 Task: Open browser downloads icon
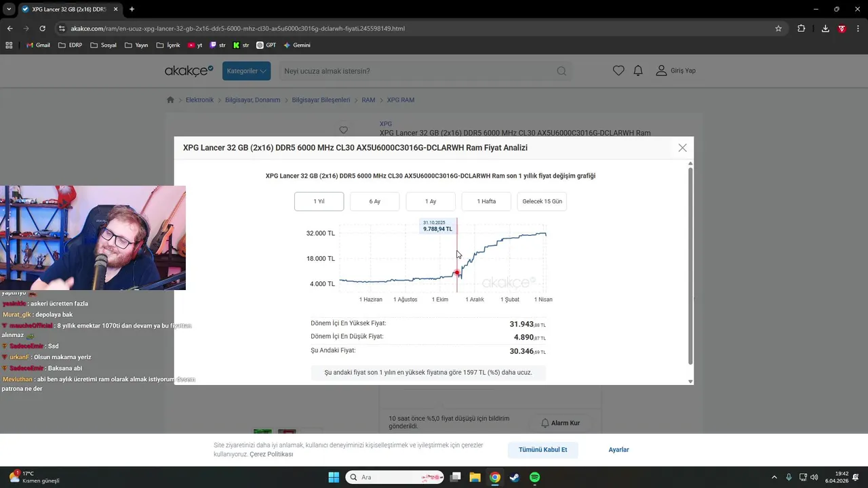[825, 28]
